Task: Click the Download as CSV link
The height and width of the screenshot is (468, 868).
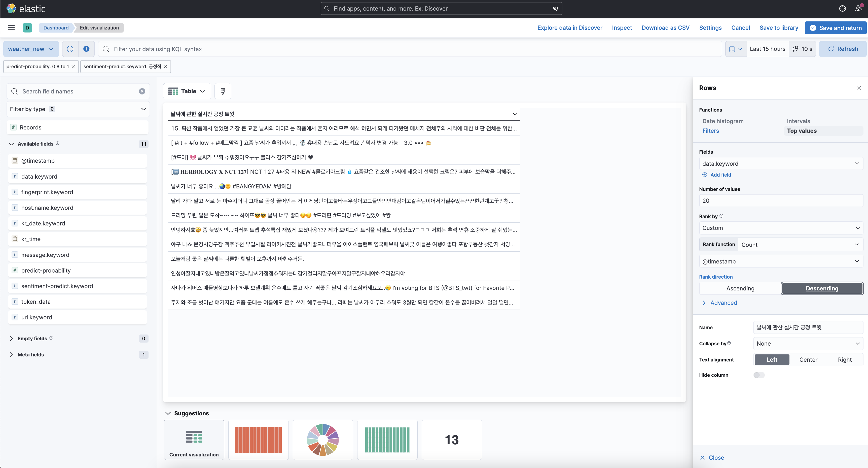Action: [x=665, y=28]
